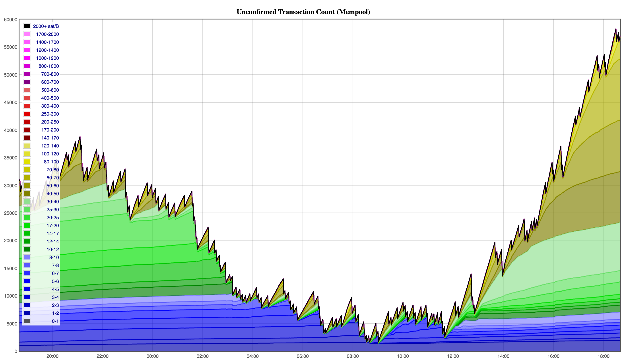Viewport: 625px width, 364px height.
Task: Click the 30-40 light green legend swatch
Action: [27, 201]
